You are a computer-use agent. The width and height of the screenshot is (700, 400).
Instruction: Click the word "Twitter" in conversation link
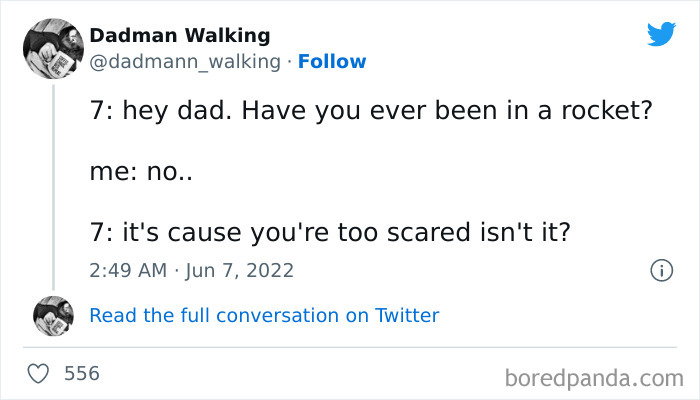[407, 316]
